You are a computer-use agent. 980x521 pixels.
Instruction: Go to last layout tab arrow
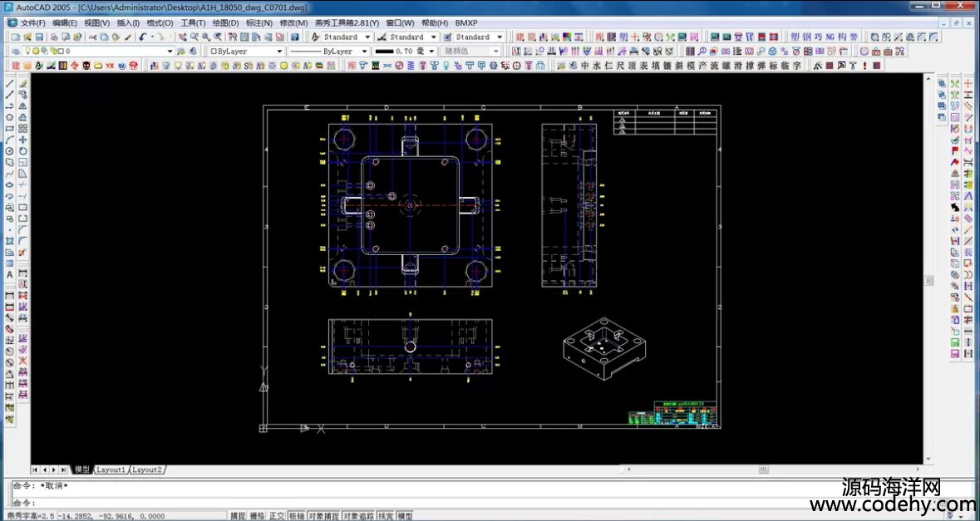[64, 469]
